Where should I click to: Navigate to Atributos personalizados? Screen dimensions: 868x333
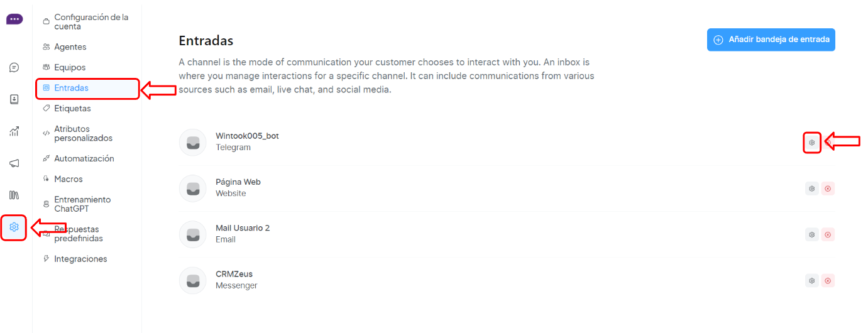[x=83, y=133]
